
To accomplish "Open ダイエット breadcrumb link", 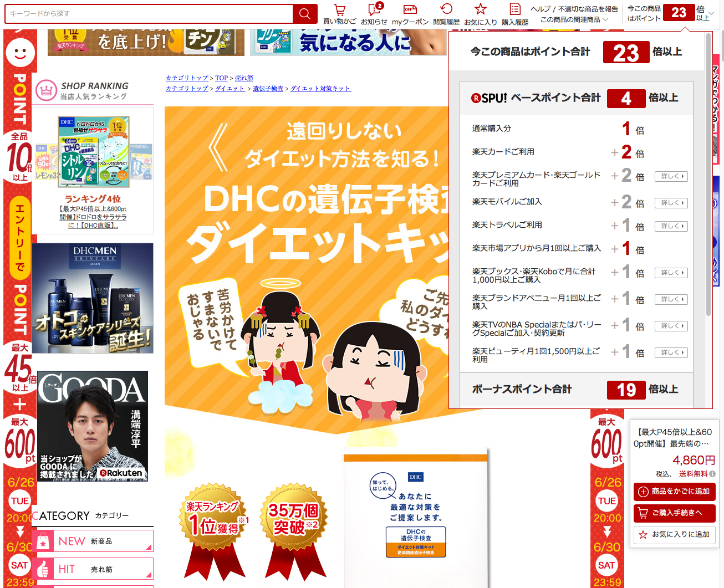I will (230, 88).
